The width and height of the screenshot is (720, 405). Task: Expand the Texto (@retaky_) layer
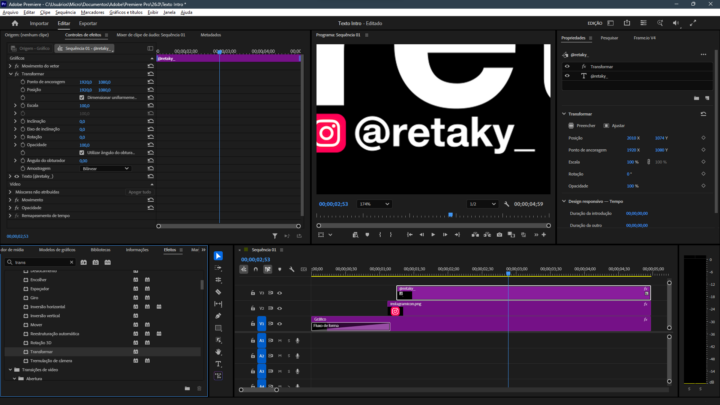click(x=10, y=176)
